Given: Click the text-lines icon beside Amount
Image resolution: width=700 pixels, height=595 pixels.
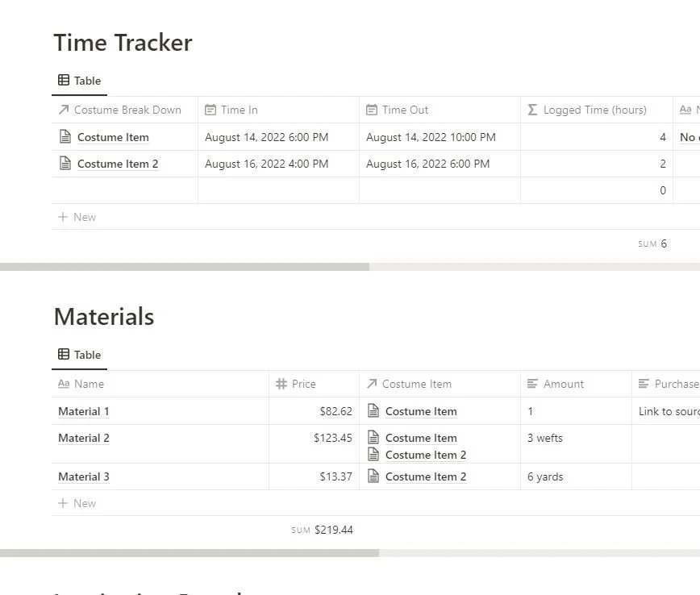Looking at the screenshot, I should 532,384.
